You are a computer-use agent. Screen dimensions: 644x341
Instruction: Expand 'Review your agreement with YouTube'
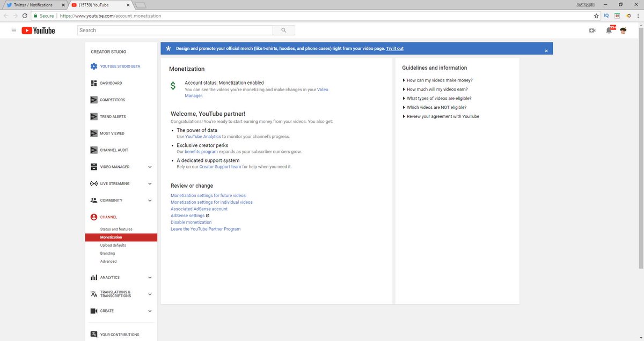(441, 116)
